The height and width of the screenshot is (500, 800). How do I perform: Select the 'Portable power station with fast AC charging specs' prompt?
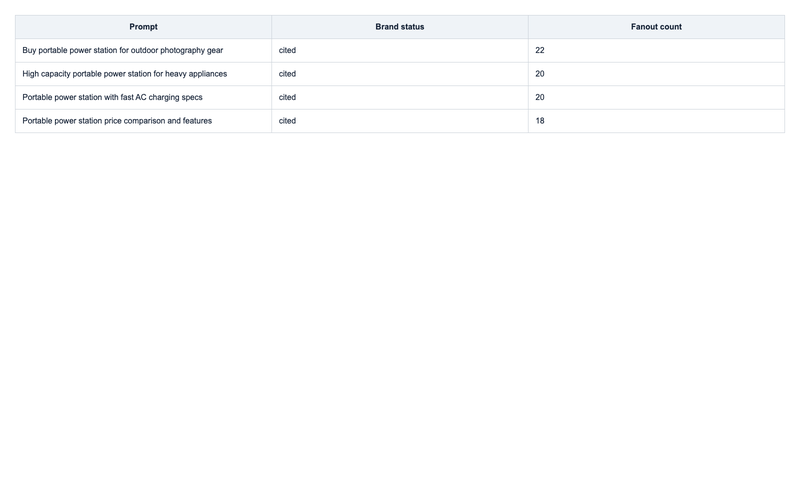coord(112,97)
